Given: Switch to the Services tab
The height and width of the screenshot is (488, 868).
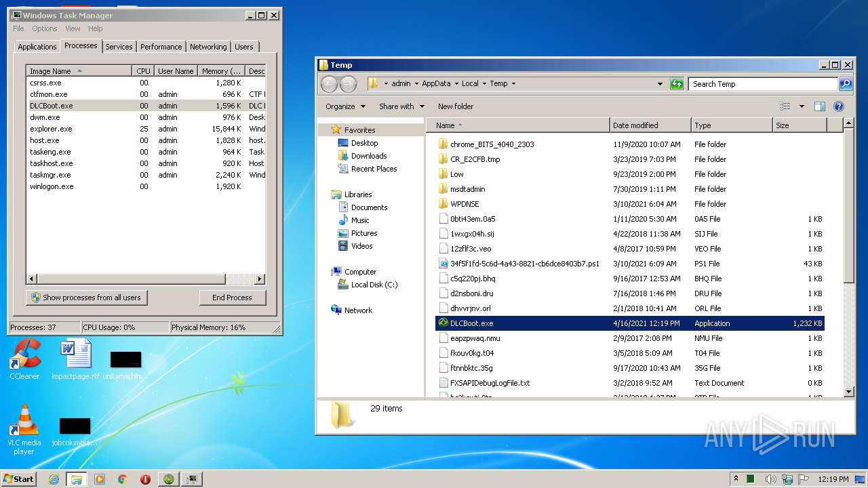Looking at the screenshot, I should coord(119,47).
